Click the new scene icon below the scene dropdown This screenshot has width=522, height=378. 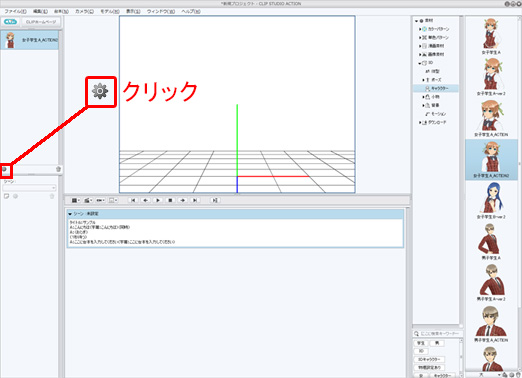click(6, 196)
